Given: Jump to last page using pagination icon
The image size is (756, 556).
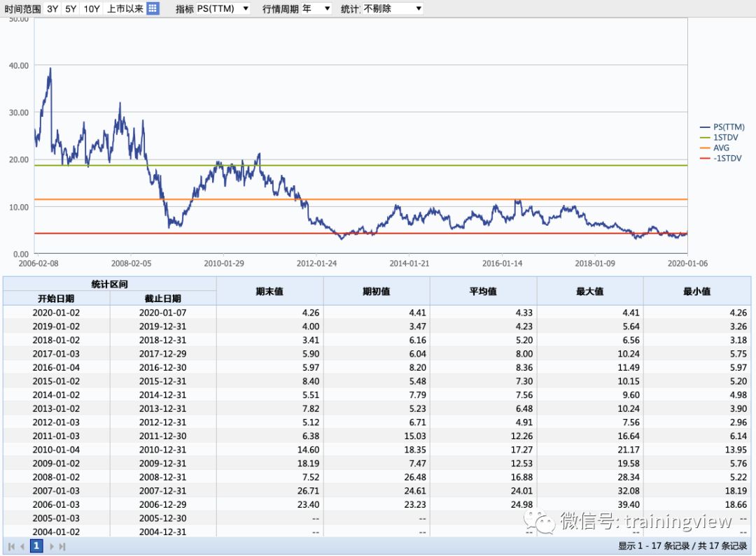Looking at the screenshot, I should pyautogui.click(x=62, y=546).
